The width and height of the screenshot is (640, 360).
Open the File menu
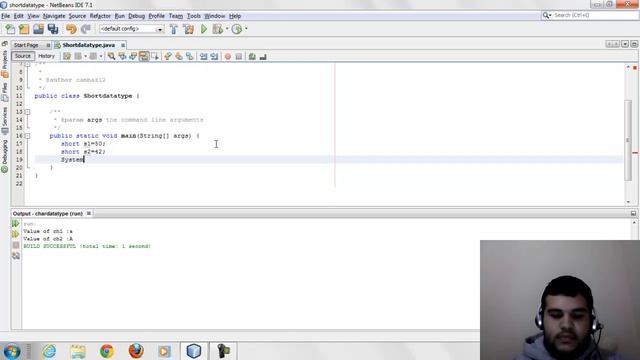click(x=6, y=16)
